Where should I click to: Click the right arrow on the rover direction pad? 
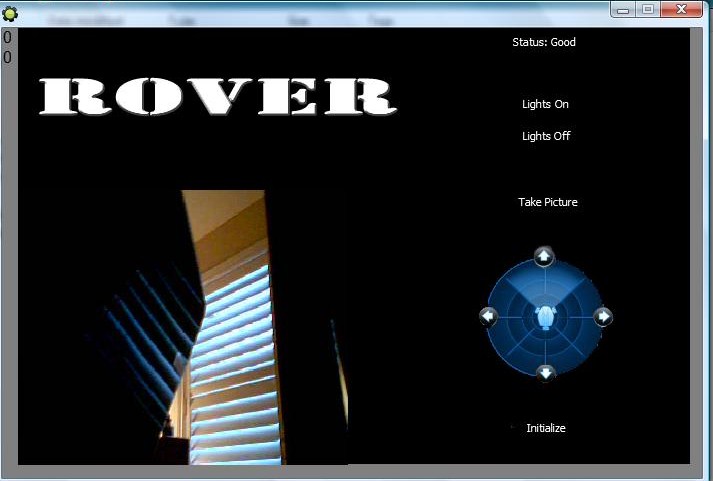[x=603, y=316]
